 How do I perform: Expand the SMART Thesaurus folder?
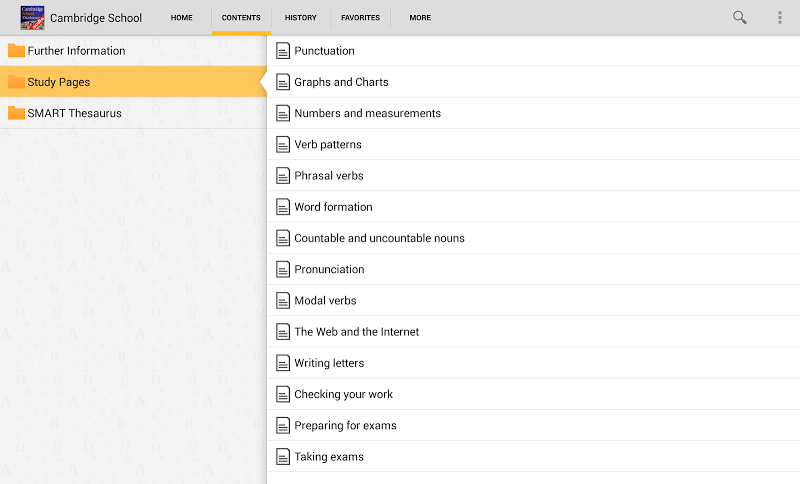coord(75,113)
